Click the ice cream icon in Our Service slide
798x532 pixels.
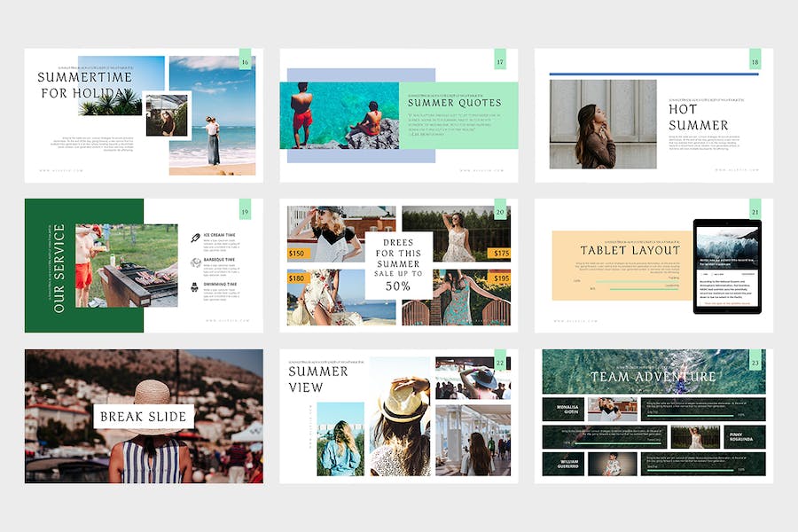click(195, 238)
